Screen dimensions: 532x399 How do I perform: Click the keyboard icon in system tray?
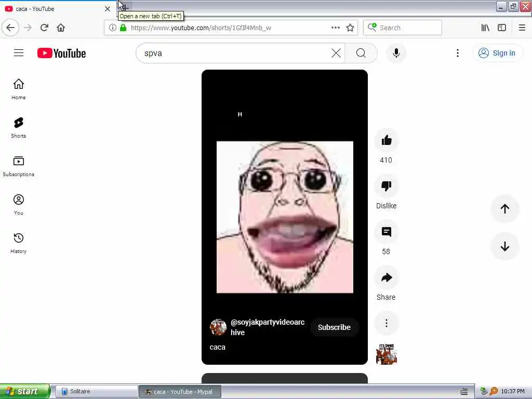point(464,392)
